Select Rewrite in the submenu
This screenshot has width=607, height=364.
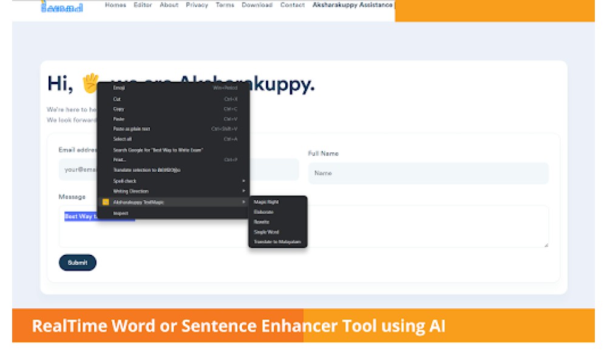click(x=277, y=222)
